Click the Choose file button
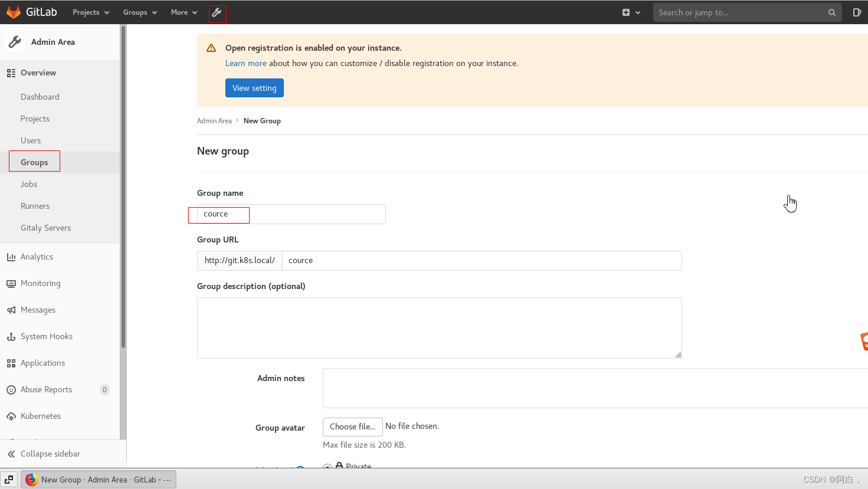 point(353,426)
